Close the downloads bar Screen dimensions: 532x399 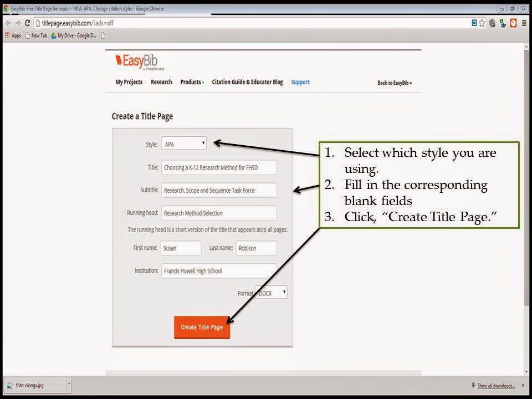[x=523, y=386]
